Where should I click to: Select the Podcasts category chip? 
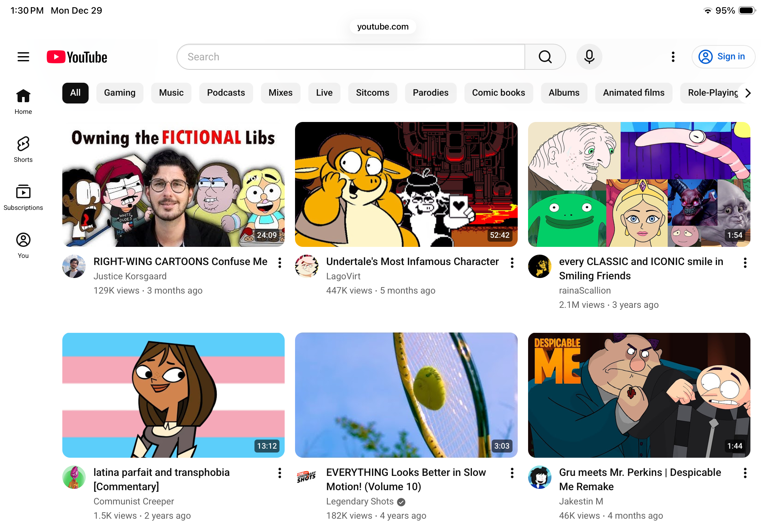(x=226, y=93)
